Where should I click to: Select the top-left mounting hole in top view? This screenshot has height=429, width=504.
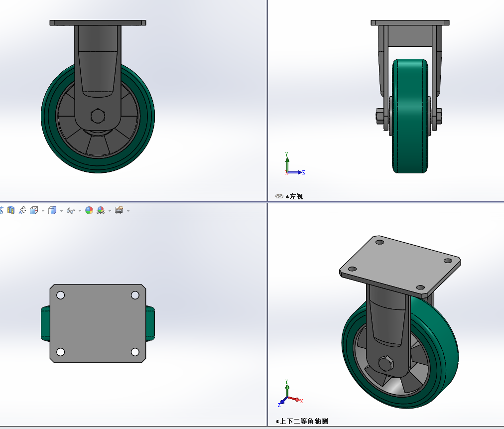tap(60, 295)
